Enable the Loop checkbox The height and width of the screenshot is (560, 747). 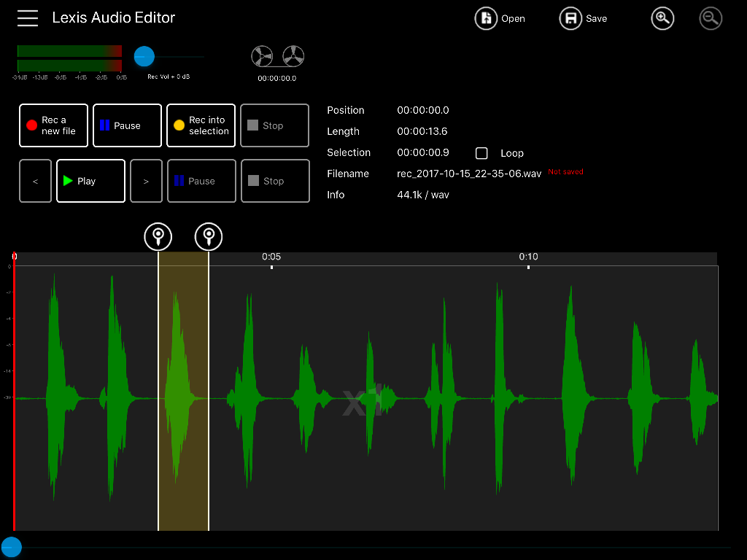(x=481, y=153)
